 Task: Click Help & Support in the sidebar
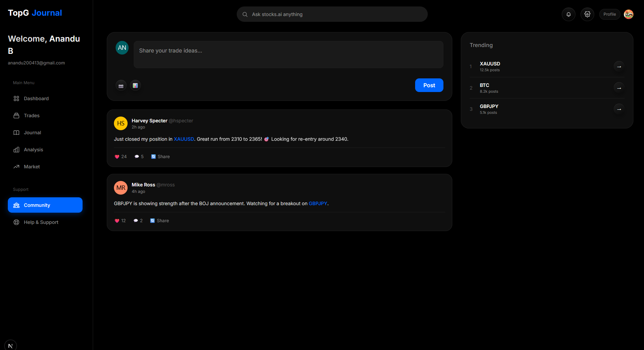40,222
